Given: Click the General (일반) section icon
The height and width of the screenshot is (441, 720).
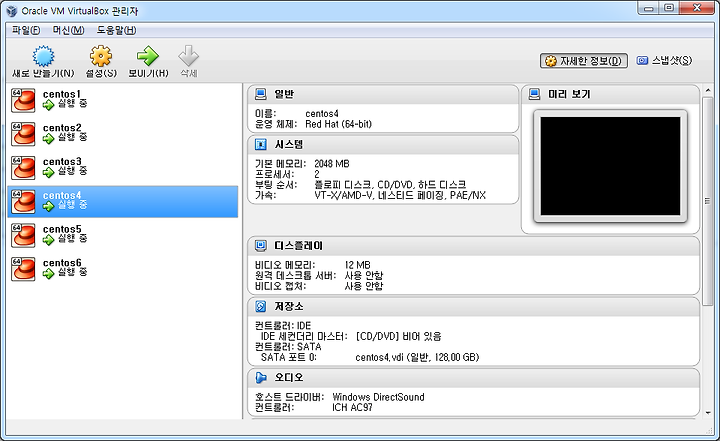Looking at the screenshot, I should (x=260, y=94).
